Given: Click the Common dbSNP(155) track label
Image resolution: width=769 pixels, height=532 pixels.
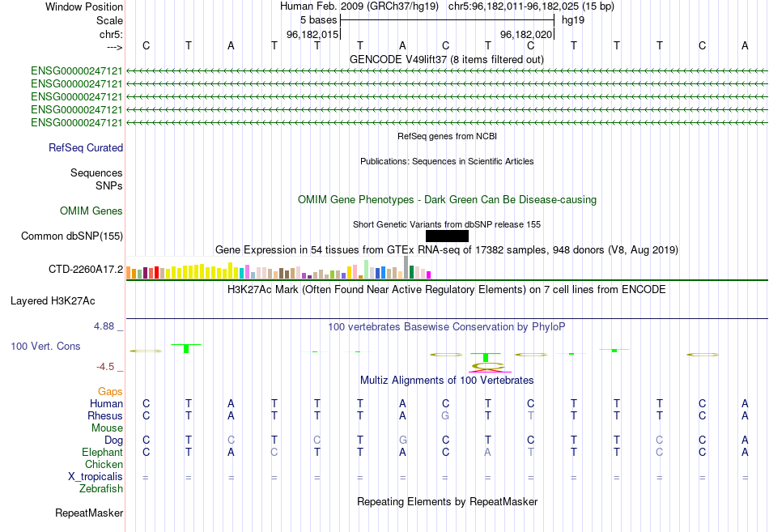Looking at the screenshot, I should [x=72, y=236].
